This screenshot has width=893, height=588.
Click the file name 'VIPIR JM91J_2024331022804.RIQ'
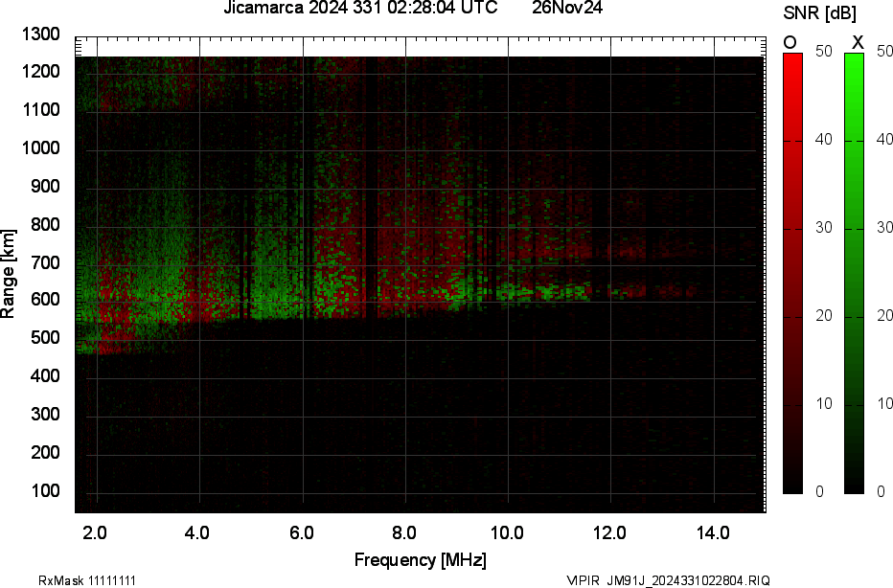pos(669,580)
